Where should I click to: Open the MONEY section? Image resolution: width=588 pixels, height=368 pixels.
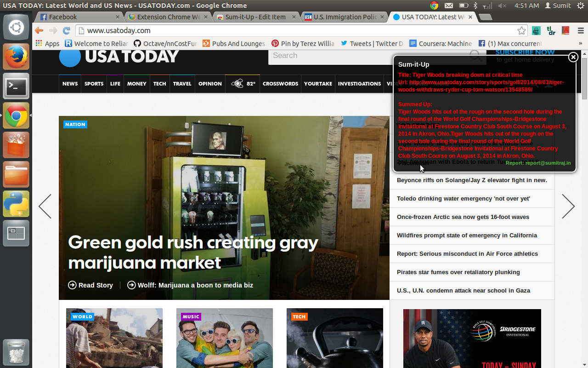137,84
